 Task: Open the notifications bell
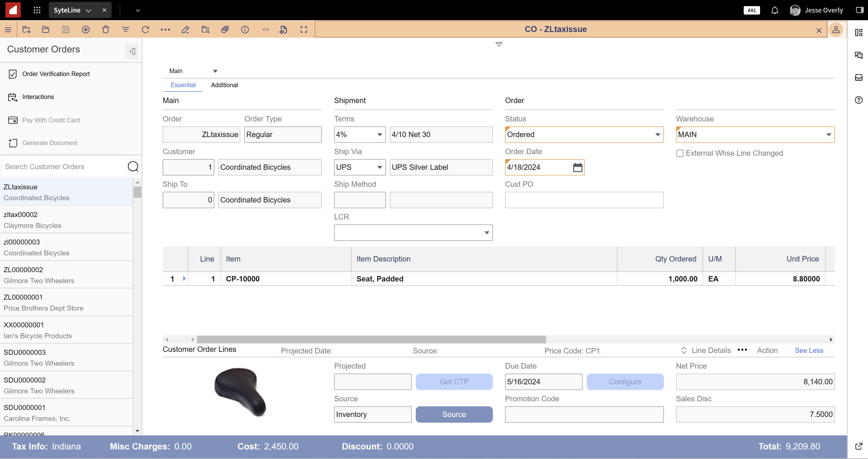775,10
